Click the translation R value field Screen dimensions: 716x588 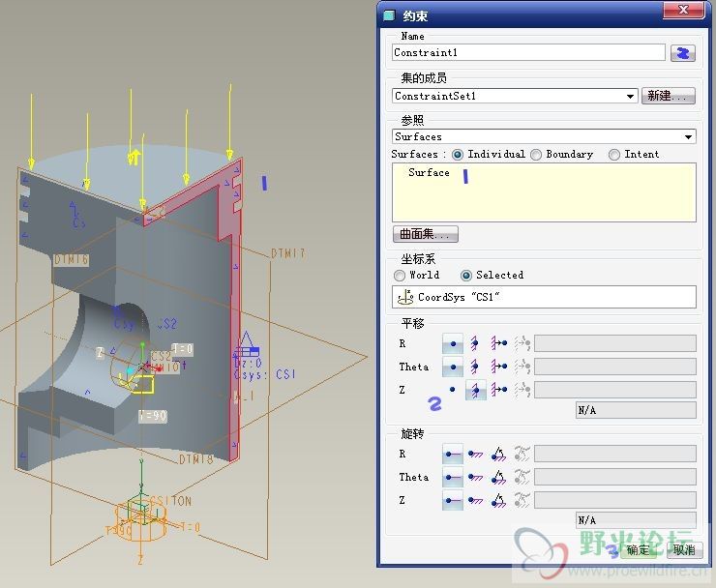click(615, 343)
